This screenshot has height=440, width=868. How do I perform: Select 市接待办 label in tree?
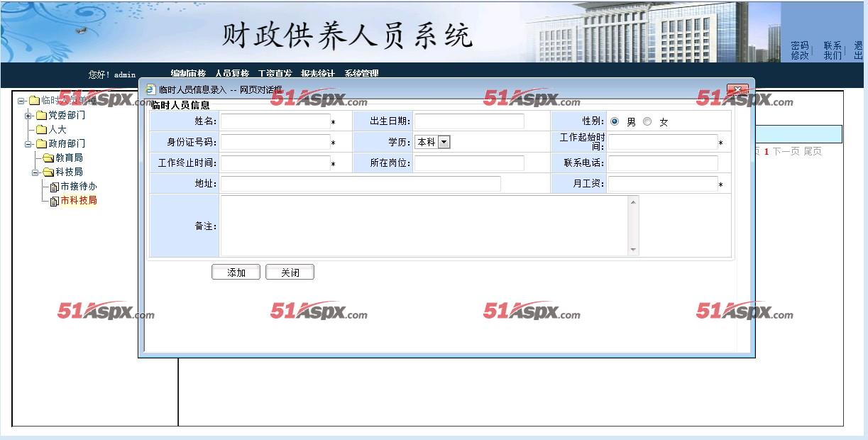point(79,186)
